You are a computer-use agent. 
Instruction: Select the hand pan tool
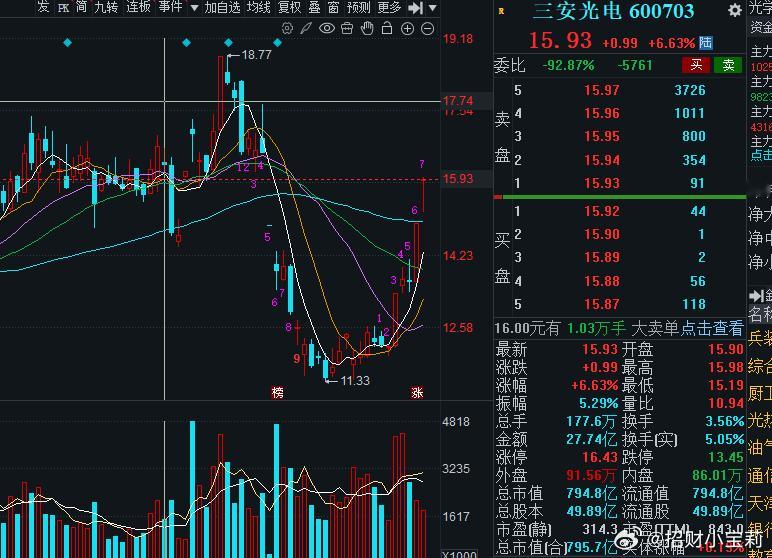pyautogui.click(x=367, y=29)
